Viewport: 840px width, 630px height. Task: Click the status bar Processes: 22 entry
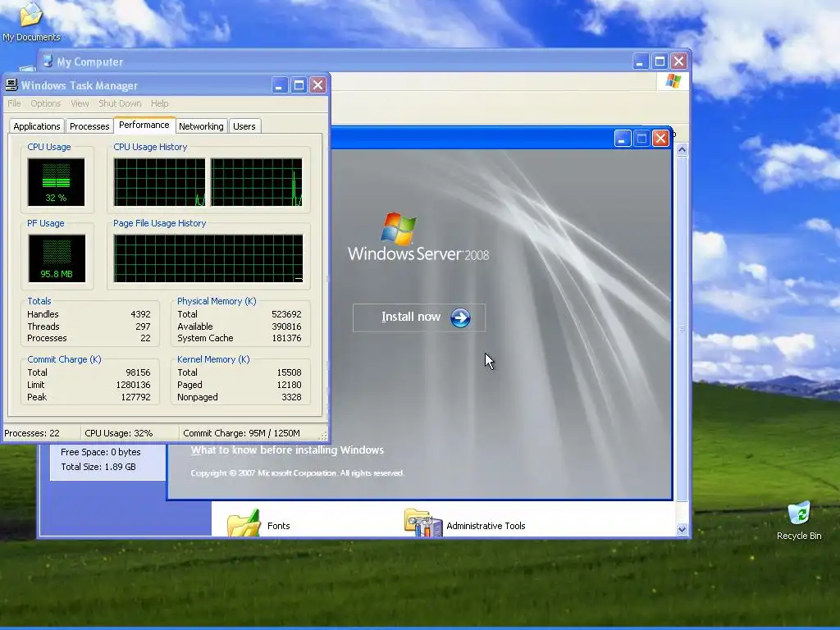32,433
